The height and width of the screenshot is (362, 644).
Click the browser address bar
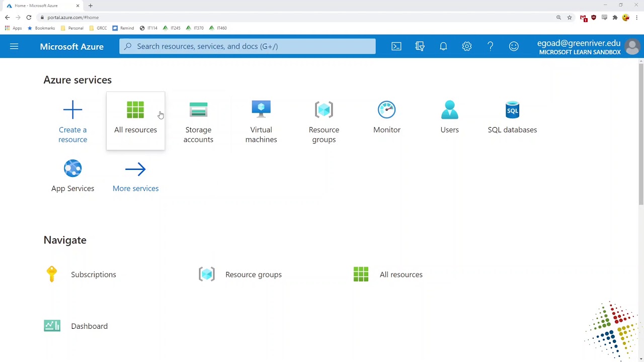click(297, 17)
